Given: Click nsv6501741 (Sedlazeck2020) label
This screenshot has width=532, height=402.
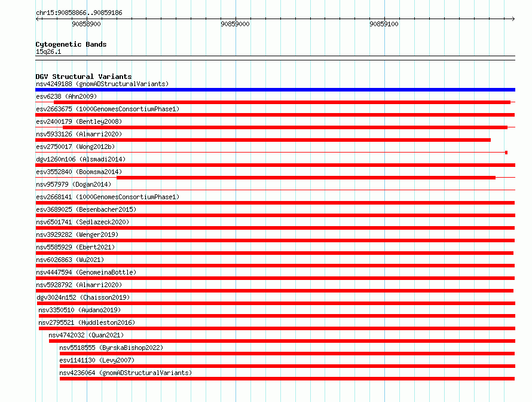Looking at the screenshot, I should (82, 222).
